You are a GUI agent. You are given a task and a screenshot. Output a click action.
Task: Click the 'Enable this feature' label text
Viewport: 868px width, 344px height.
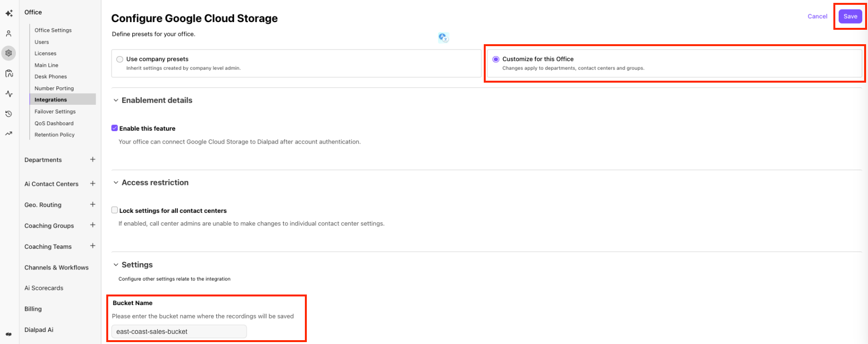coord(147,128)
